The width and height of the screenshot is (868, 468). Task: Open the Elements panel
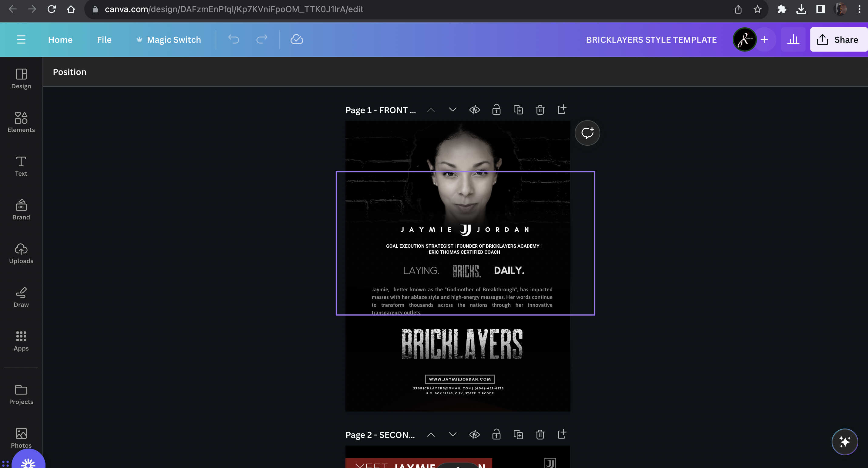click(21, 122)
